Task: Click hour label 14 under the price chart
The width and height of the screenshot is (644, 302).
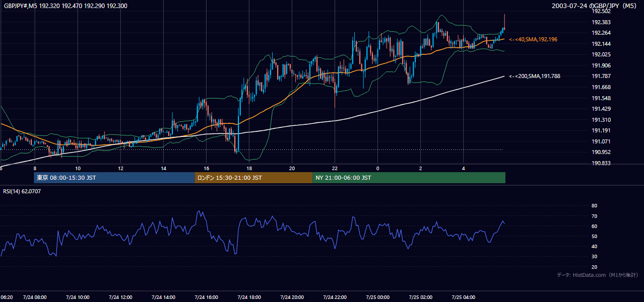Action: click(163, 168)
